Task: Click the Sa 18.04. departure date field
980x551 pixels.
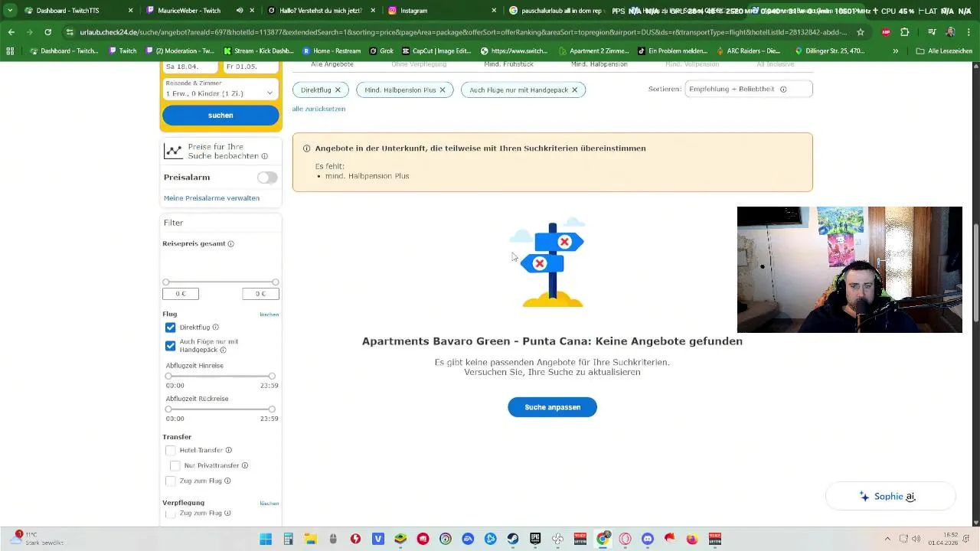Action: pos(191,67)
